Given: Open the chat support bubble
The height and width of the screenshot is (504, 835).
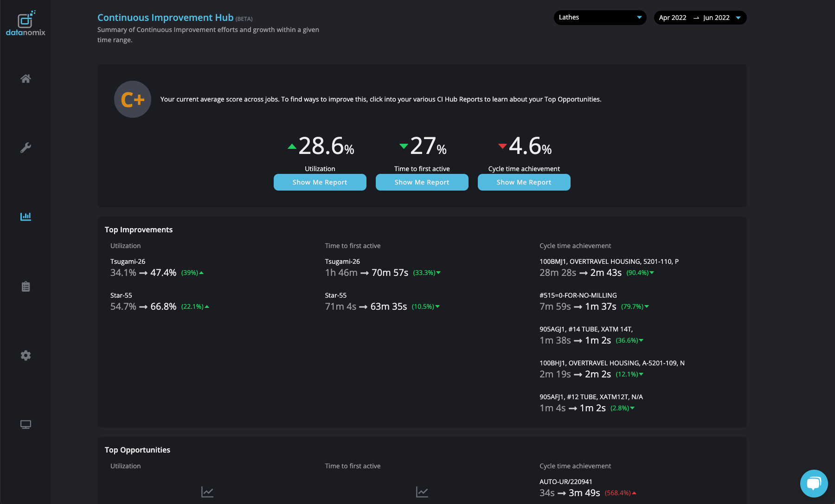Looking at the screenshot, I should [x=814, y=483].
